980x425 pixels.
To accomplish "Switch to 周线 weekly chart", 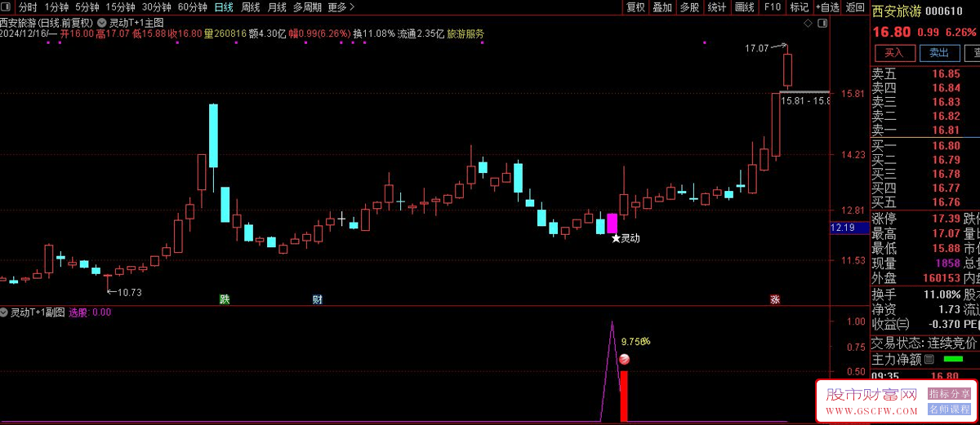I will click(x=250, y=7).
